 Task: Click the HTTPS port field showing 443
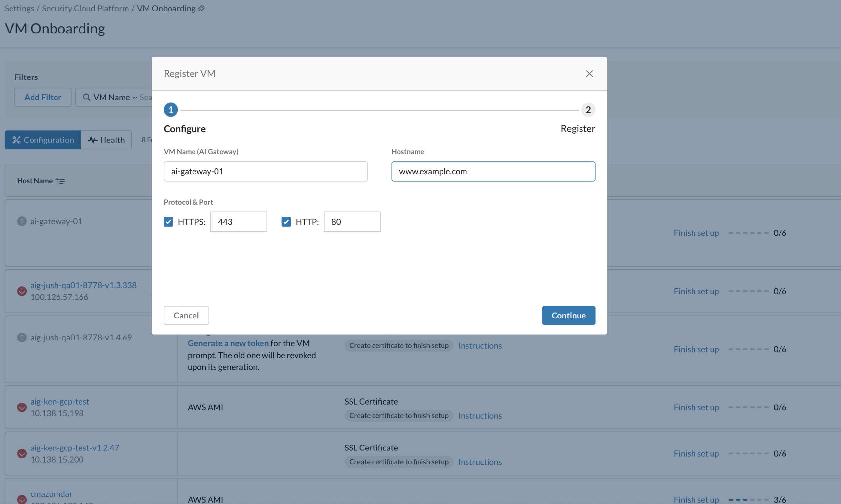pyautogui.click(x=239, y=222)
